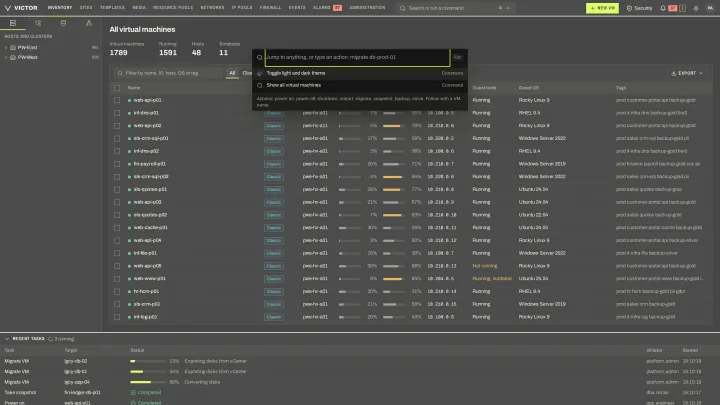
Task: Click the Toggle theme command icon
Action: [259, 73]
